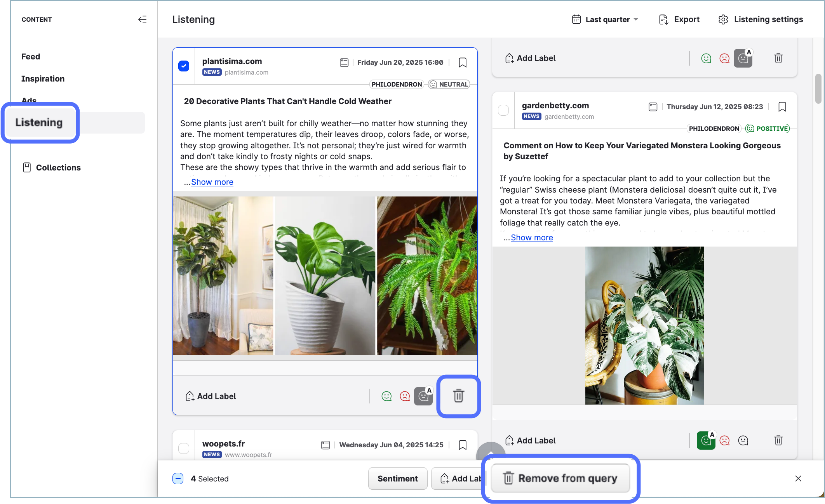Click the vertical scrollbar thumb
Image resolution: width=825 pixels, height=504 pixels.
pyautogui.click(x=818, y=89)
